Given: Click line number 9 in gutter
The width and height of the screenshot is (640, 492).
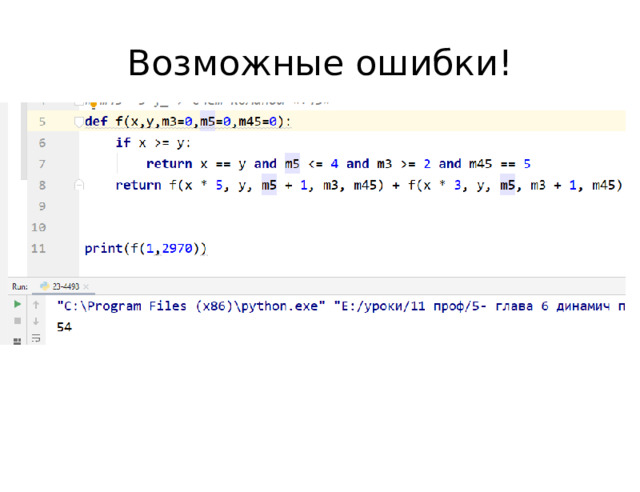Looking at the screenshot, I should tap(42, 206).
